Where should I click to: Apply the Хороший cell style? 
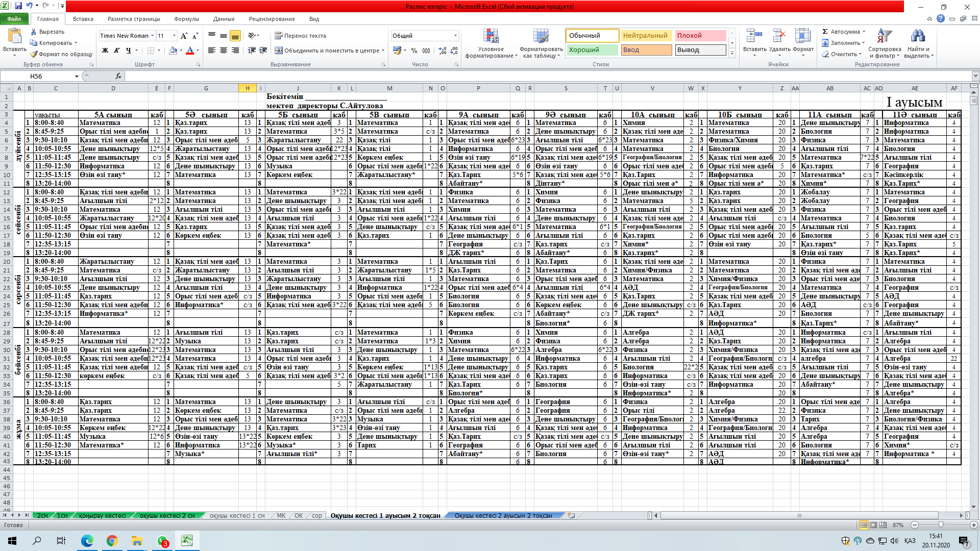click(x=592, y=50)
